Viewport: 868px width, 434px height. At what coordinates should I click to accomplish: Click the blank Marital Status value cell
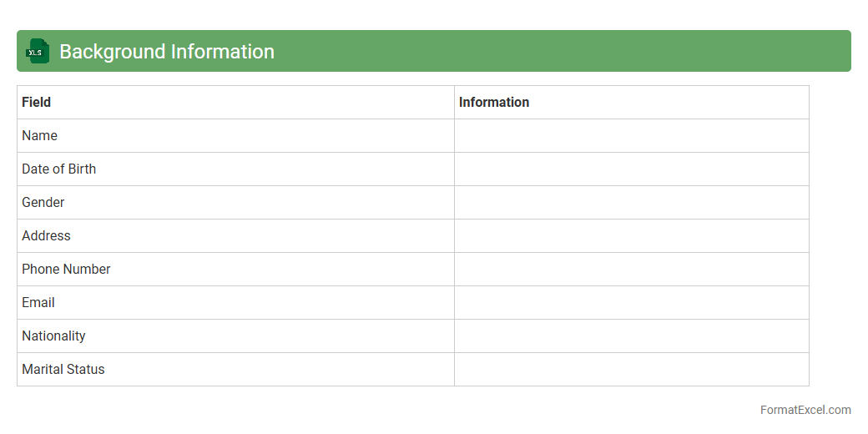tap(631, 370)
